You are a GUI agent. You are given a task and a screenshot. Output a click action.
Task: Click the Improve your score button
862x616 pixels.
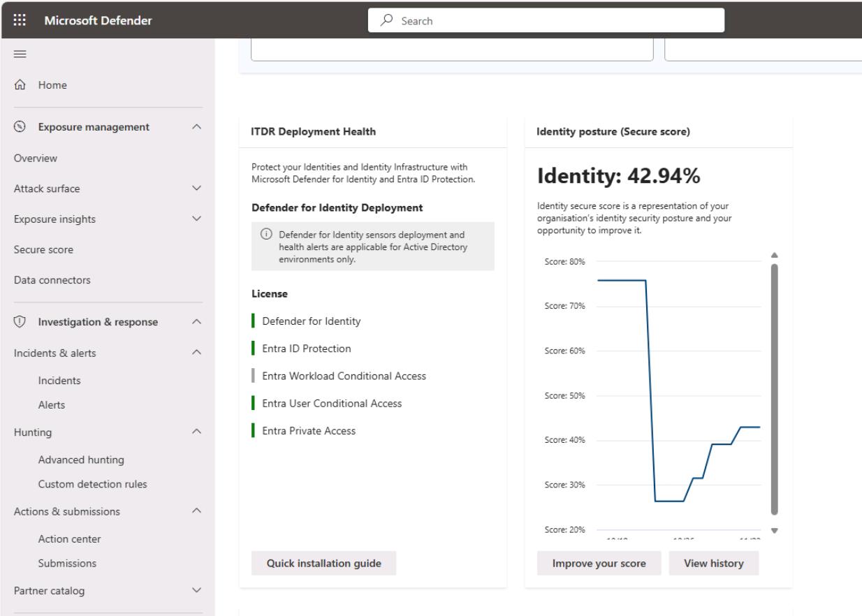tap(599, 564)
